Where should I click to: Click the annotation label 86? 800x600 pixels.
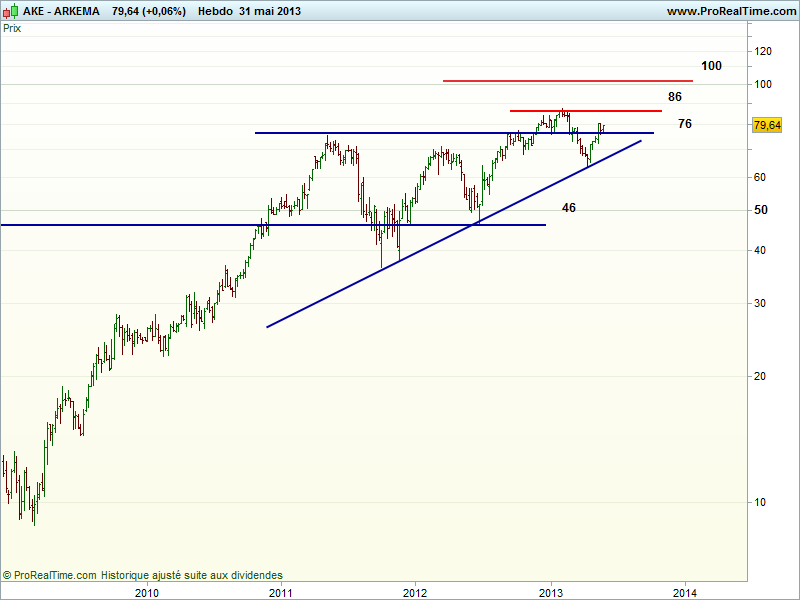click(x=675, y=97)
